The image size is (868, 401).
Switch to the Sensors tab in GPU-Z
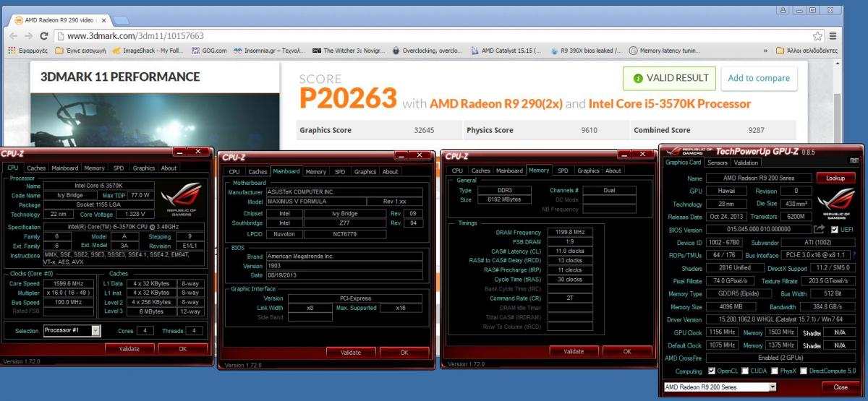pos(718,163)
